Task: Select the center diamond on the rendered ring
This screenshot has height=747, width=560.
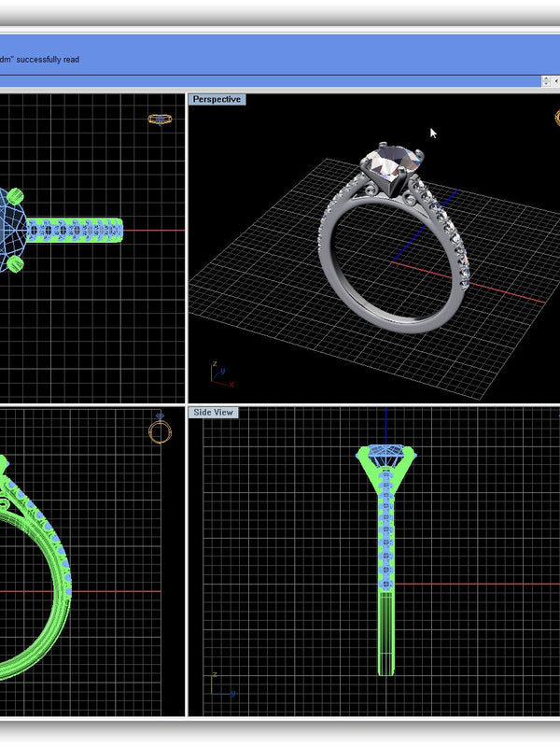Action: pyautogui.click(x=390, y=162)
